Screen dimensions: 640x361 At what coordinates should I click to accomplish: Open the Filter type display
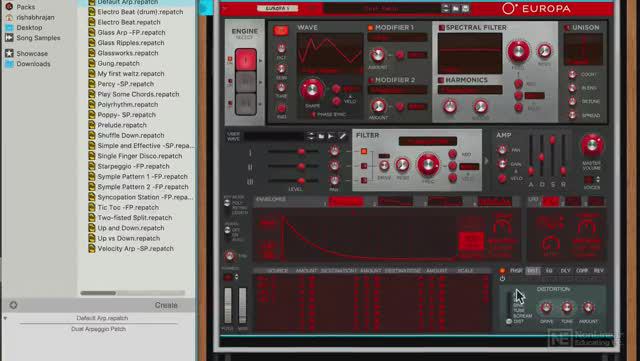[x=428, y=141]
